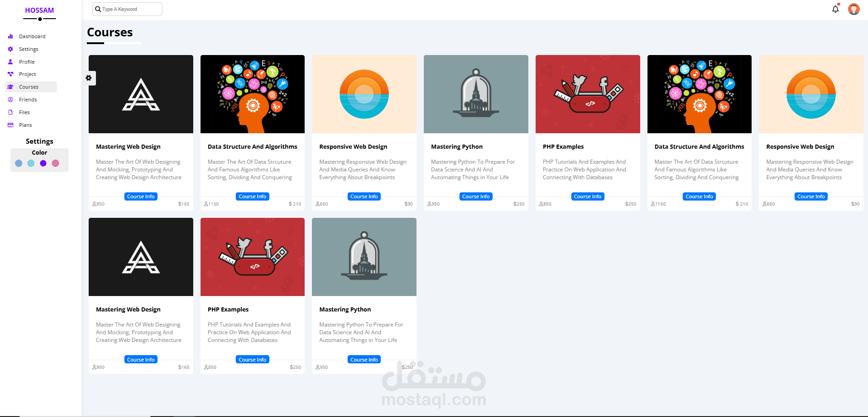Click the HOSSAM logo in sidebar

pyautogui.click(x=40, y=10)
